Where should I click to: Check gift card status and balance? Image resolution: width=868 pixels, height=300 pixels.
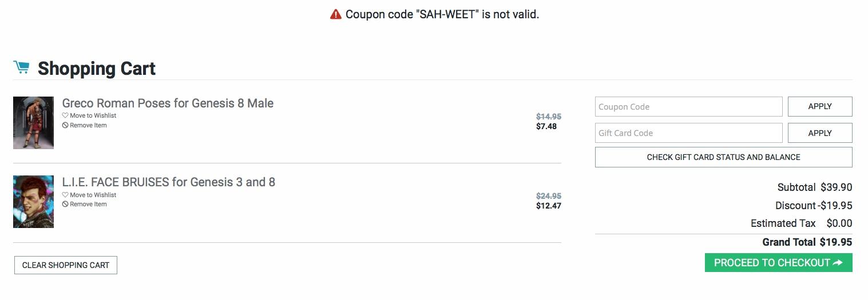pyautogui.click(x=723, y=157)
